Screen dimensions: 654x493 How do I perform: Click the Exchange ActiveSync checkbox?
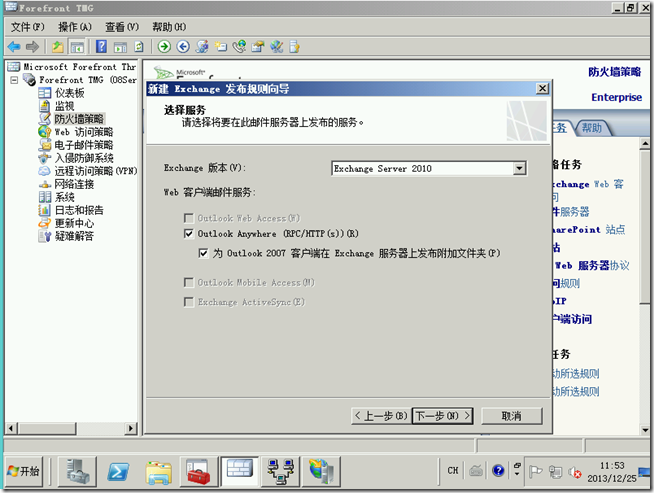189,302
